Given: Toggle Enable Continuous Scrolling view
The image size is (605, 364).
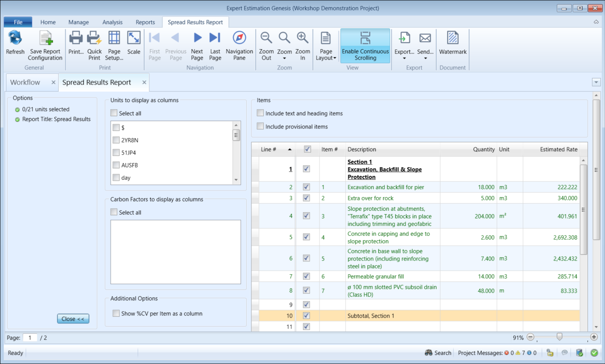Looking at the screenshot, I should 365,45.
